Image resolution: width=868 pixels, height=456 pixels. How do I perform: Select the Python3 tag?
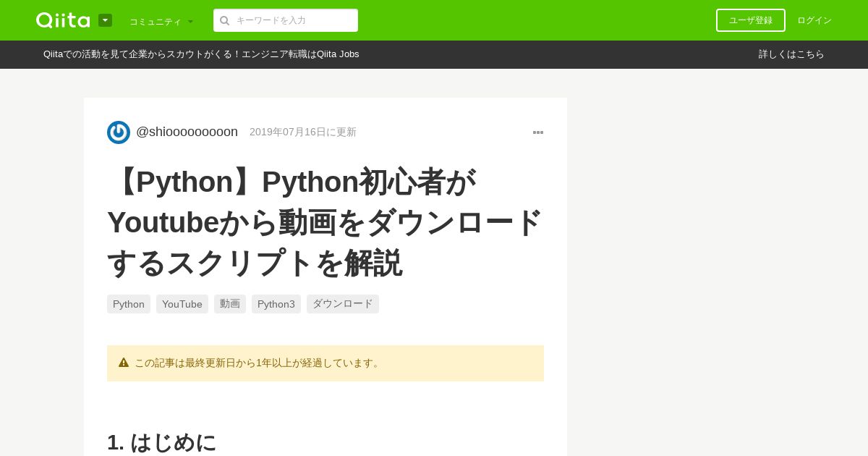click(276, 304)
